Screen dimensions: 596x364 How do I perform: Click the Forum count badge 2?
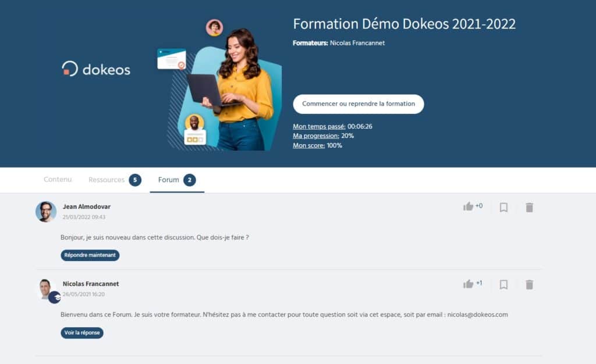(190, 180)
